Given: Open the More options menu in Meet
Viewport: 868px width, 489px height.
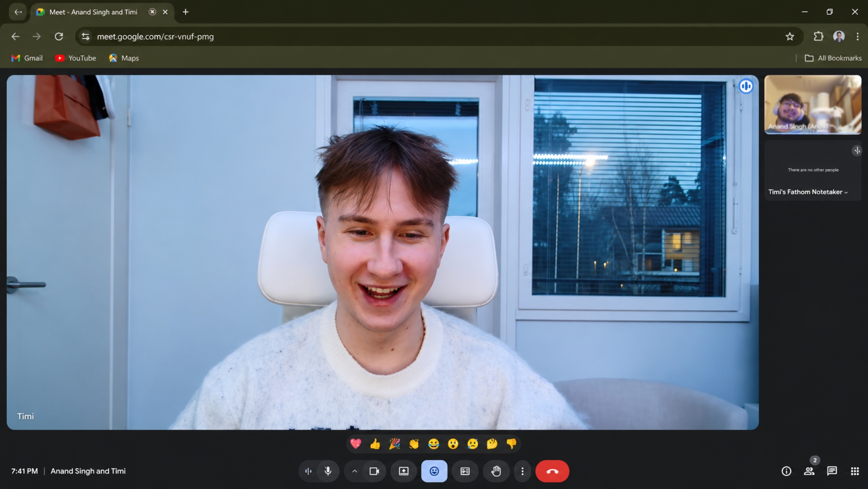Looking at the screenshot, I should (522, 471).
